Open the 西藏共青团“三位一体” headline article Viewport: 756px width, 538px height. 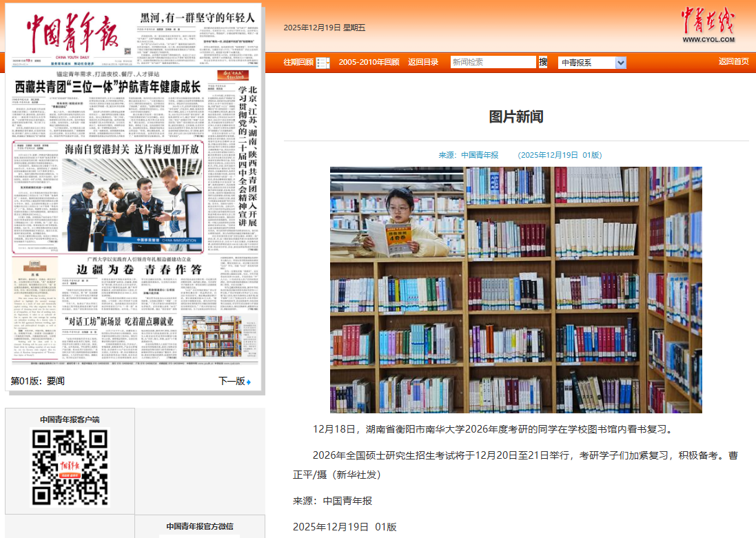[107, 87]
